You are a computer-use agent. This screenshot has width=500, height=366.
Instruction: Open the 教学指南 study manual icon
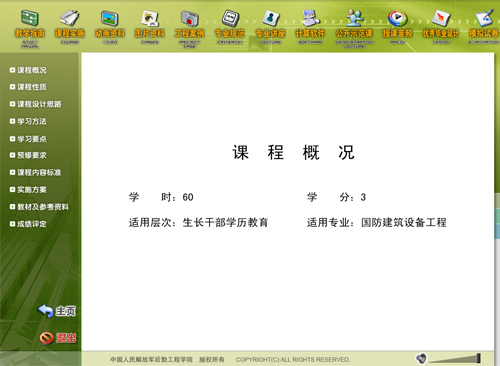(30, 28)
